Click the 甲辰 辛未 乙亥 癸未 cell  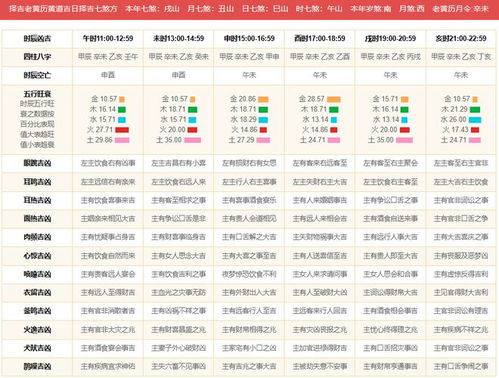(x=178, y=57)
